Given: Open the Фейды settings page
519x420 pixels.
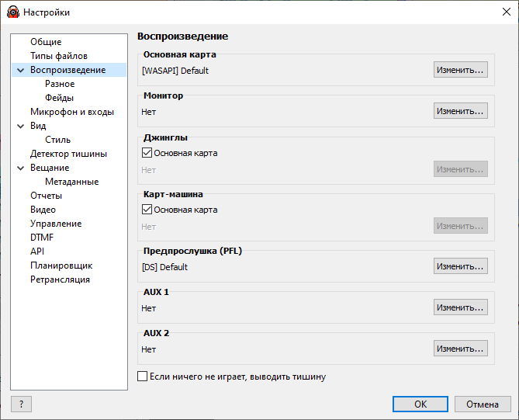Looking at the screenshot, I should 59,98.
